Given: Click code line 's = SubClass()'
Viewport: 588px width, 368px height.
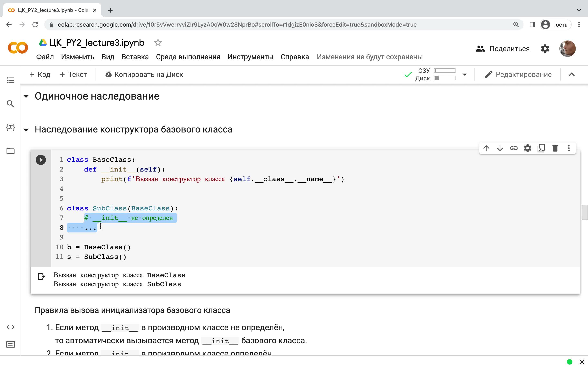Looking at the screenshot, I should pos(96,257).
